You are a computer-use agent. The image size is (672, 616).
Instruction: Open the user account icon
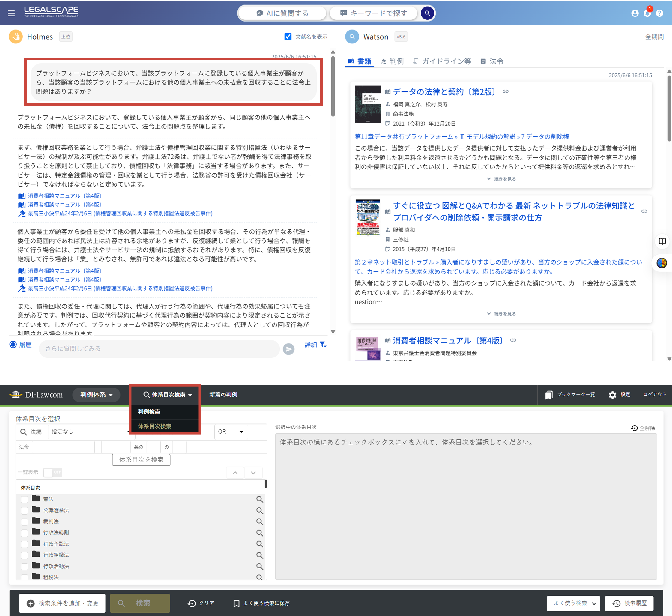[x=635, y=13]
